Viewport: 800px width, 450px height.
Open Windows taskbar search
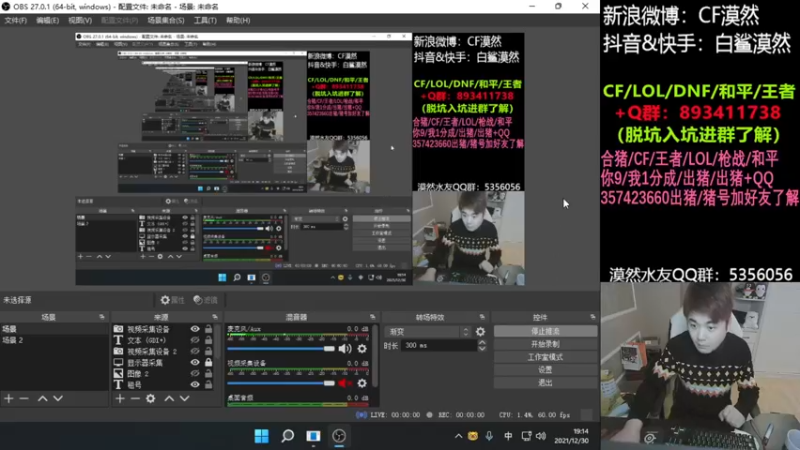(288, 436)
